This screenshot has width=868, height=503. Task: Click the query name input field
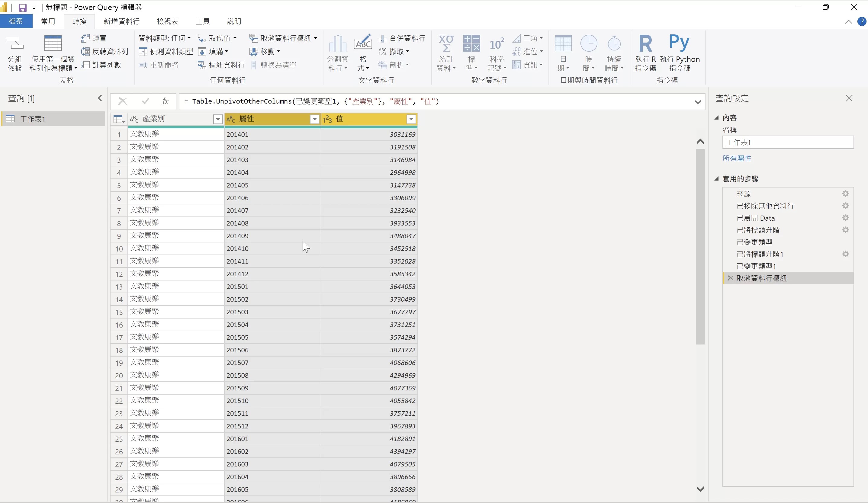(x=787, y=143)
